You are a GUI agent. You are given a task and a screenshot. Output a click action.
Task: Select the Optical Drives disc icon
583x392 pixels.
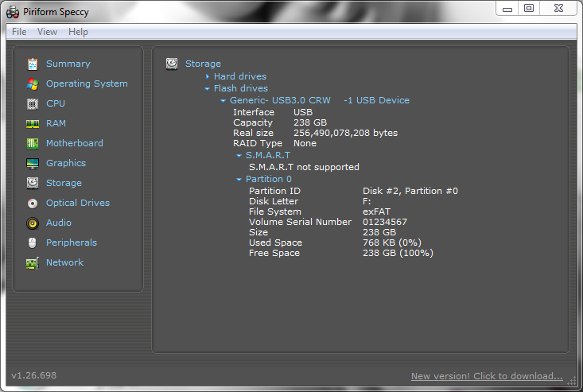click(33, 203)
